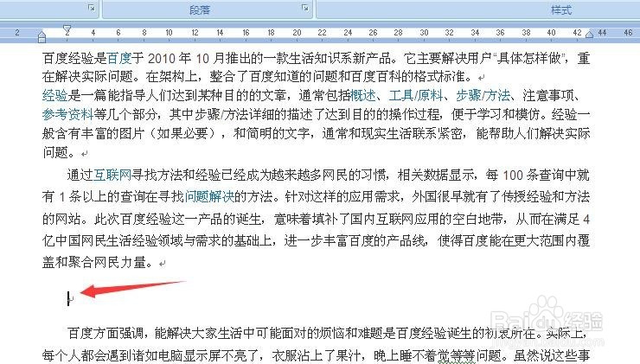640x364 pixels.
Task: Click the text 衣服沾上了果汁
Action: pyautogui.click(x=317, y=355)
